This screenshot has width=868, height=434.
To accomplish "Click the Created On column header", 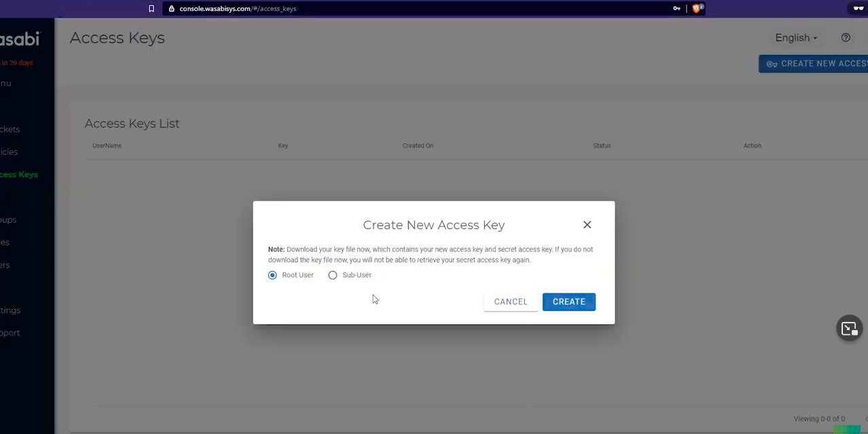I will point(418,146).
